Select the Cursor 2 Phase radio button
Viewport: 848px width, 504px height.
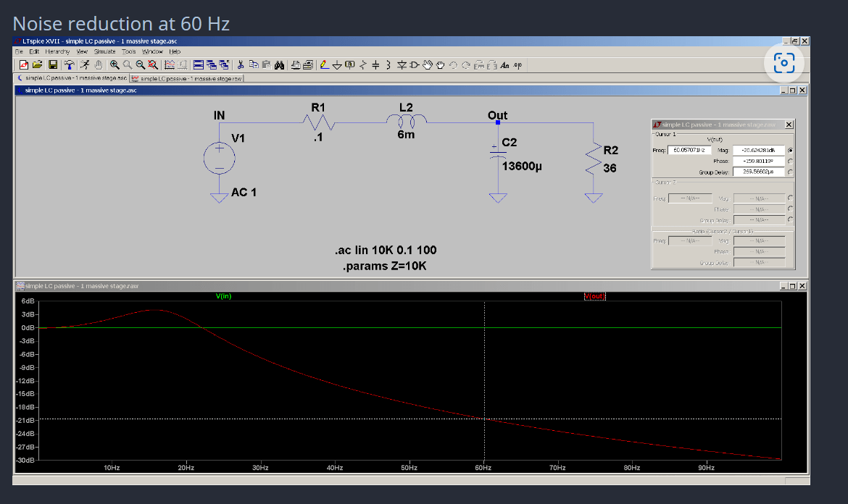(x=790, y=209)
